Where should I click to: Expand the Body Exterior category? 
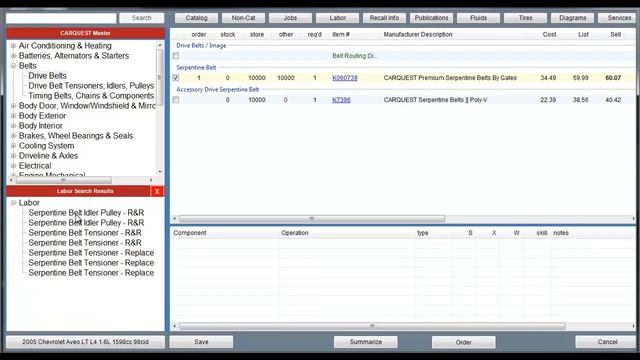(x=13, y=116)
